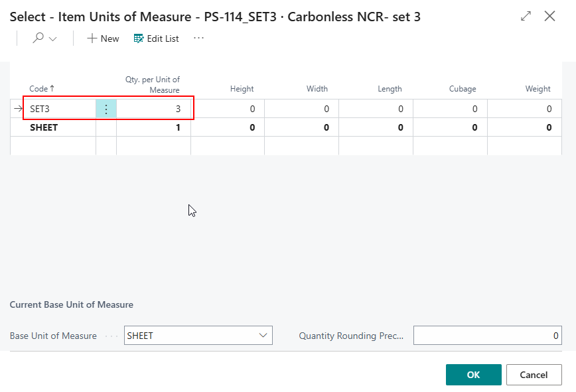576x392 pixels.
Task: Toggle the Code column sort direction
Action: (41, 88)
